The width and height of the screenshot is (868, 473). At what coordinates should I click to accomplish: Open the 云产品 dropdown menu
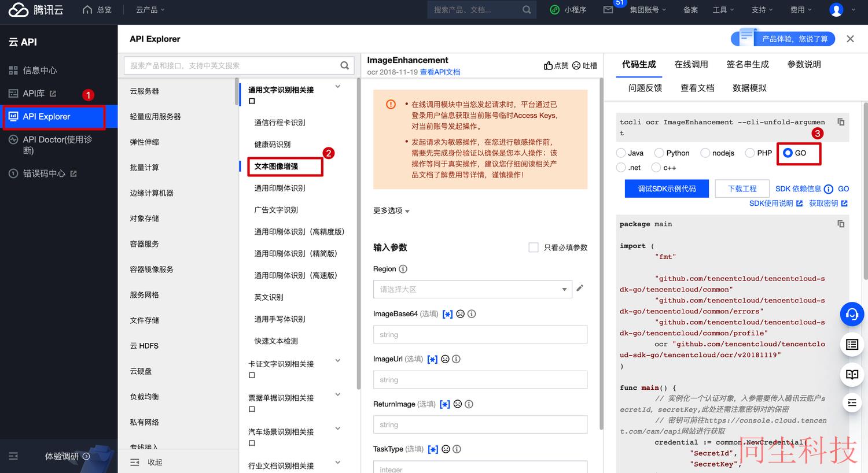click(x=150, y=10)
